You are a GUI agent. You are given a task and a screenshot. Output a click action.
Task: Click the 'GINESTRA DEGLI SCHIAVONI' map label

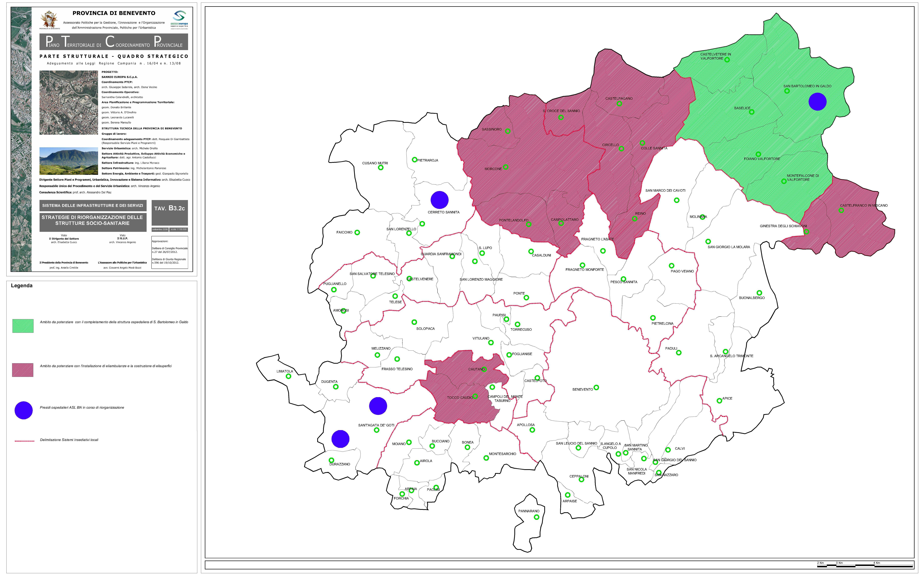click(783, 226)
